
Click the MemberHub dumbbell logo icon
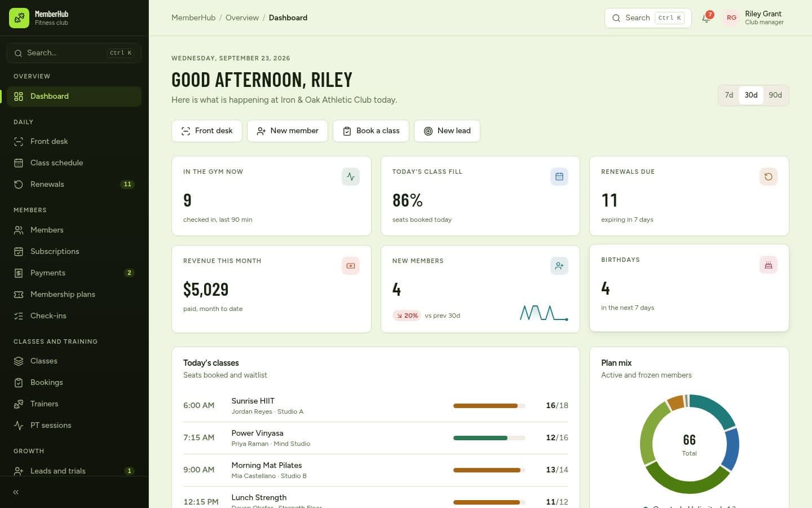pos(19,18)
